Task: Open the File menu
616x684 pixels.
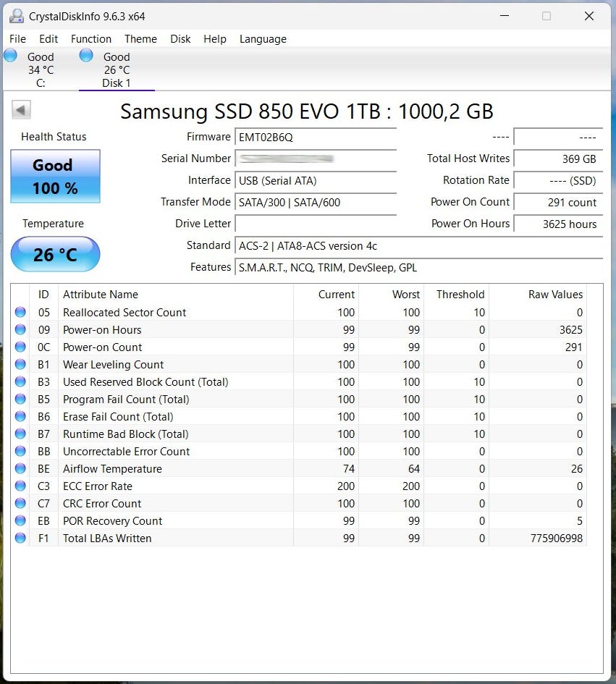Action: [x=17, y=39]
